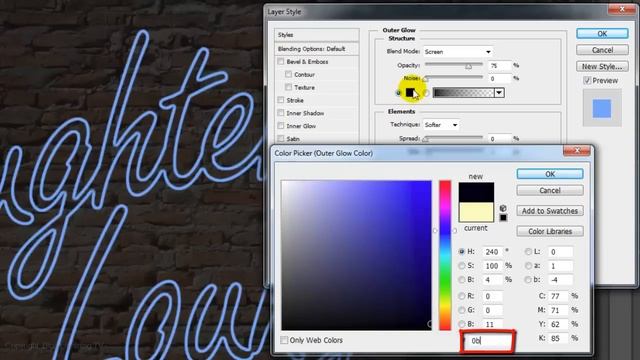Select the H hue radio button
640x360 pixels.
pyautogui.click(x=462, y=252)
